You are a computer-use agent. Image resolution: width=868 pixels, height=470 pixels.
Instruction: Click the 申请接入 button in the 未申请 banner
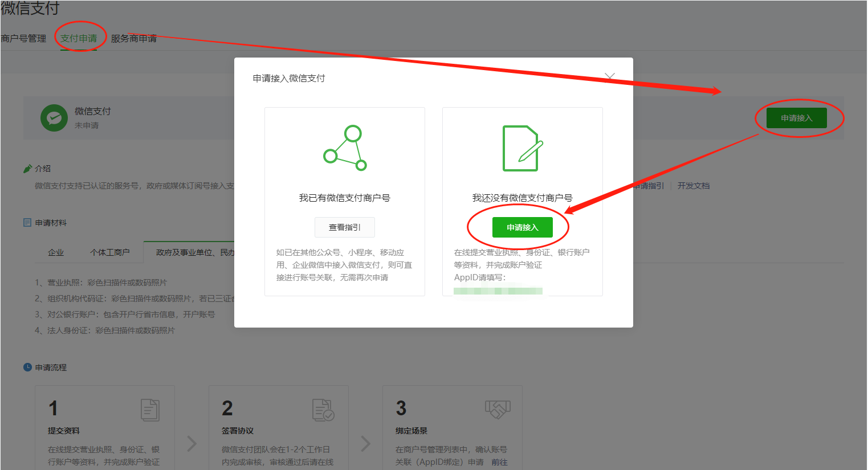pos(797,118)
